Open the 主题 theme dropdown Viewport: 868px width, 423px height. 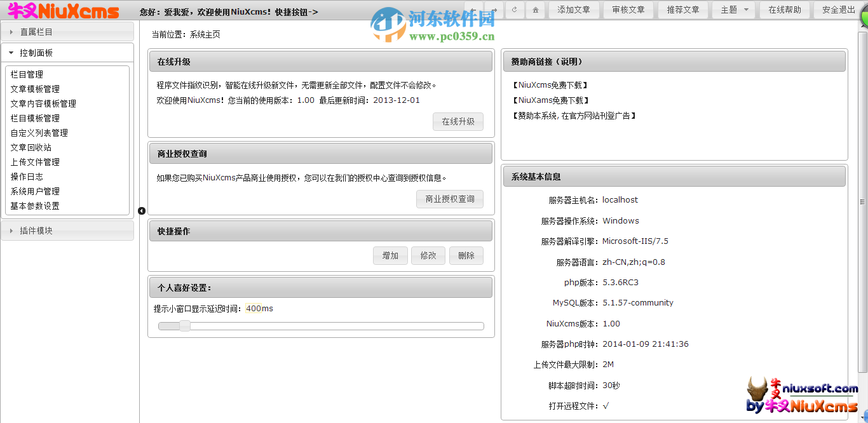click(733, 10)
